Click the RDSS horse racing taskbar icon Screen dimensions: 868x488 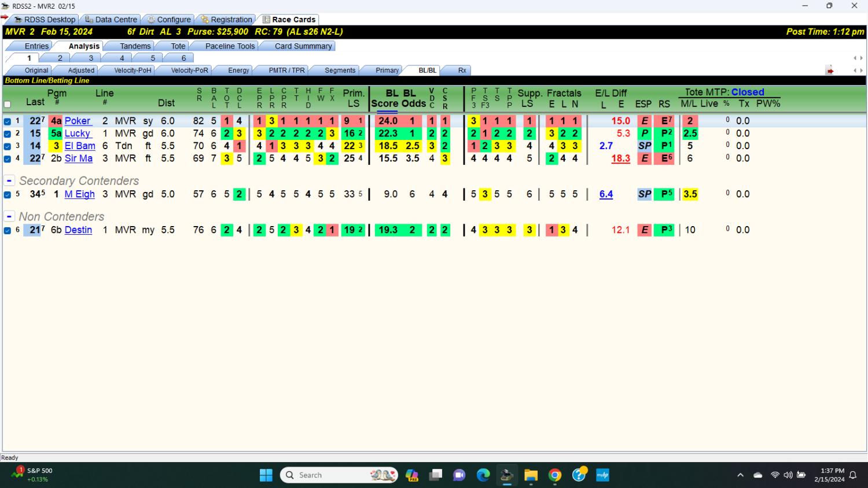pos(507,475)
